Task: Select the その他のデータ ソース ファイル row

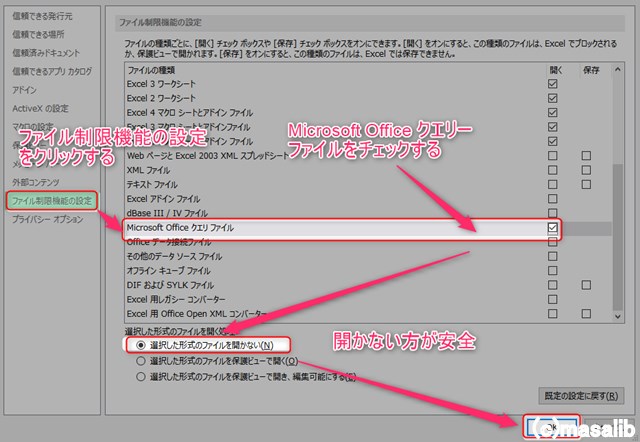Action: coord(367,256)
